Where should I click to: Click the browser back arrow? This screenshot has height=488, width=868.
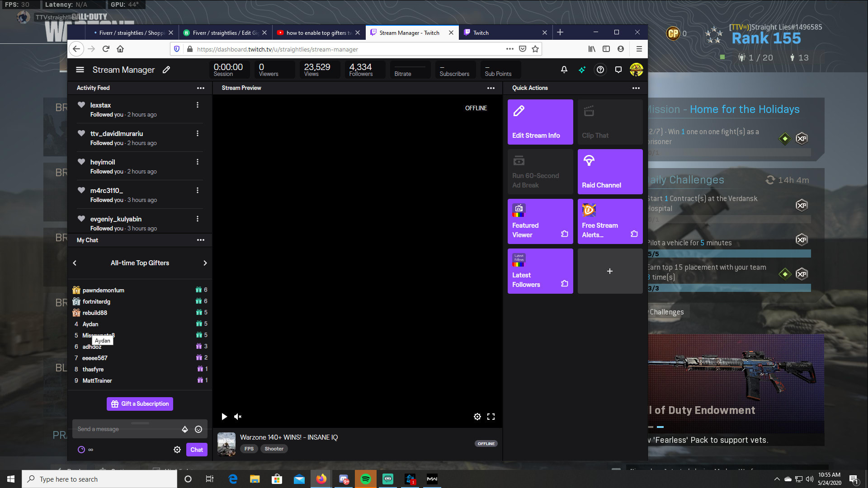pos(76,49)
